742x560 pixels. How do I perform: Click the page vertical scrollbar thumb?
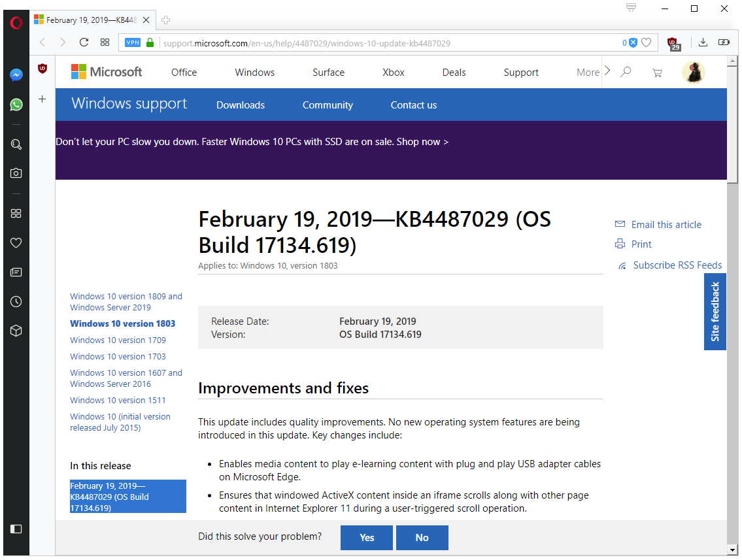click(733, 125)
